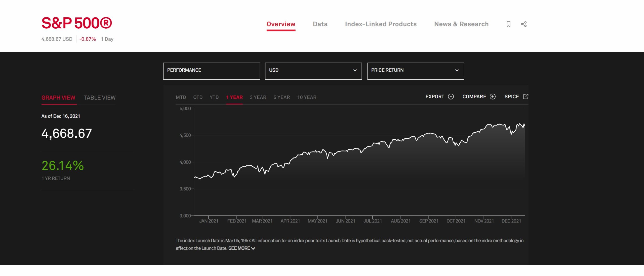The width and height of the screenshot is (644, 276).
Task: Click the share icon in header
Action: point(524,24)
